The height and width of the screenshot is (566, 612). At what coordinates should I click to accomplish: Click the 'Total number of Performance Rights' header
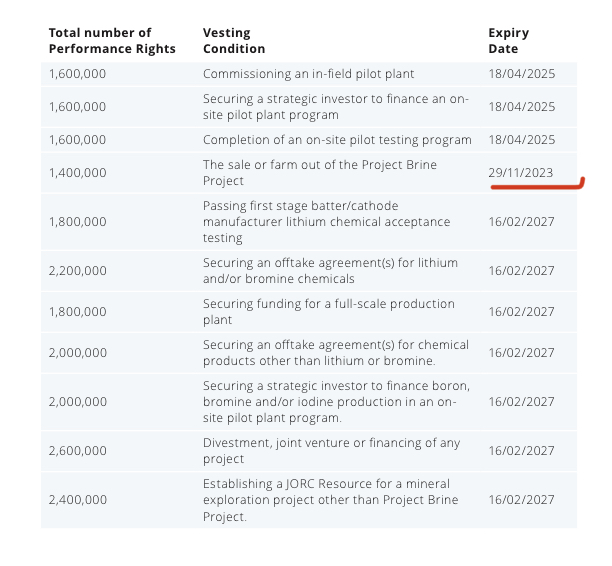pyautogui.click(x=112, y=41)
